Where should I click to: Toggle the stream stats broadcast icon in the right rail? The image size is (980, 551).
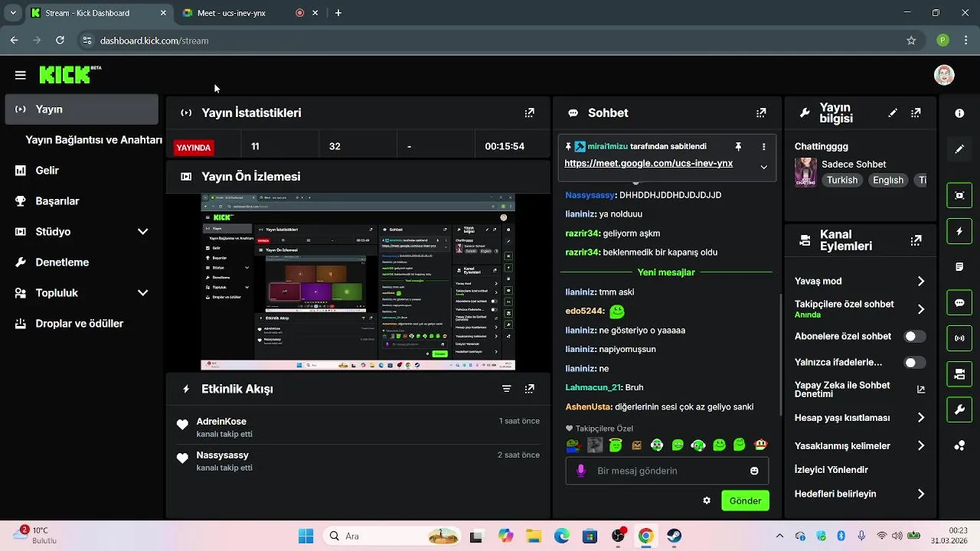point(959,338)
